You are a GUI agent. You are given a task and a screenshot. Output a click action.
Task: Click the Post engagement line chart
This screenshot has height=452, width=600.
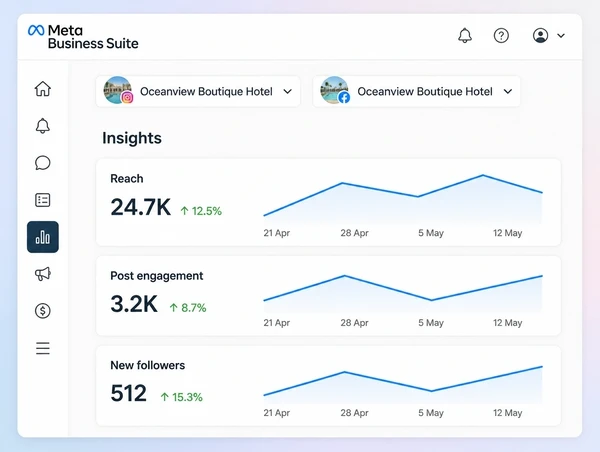[x=403, y=294]
